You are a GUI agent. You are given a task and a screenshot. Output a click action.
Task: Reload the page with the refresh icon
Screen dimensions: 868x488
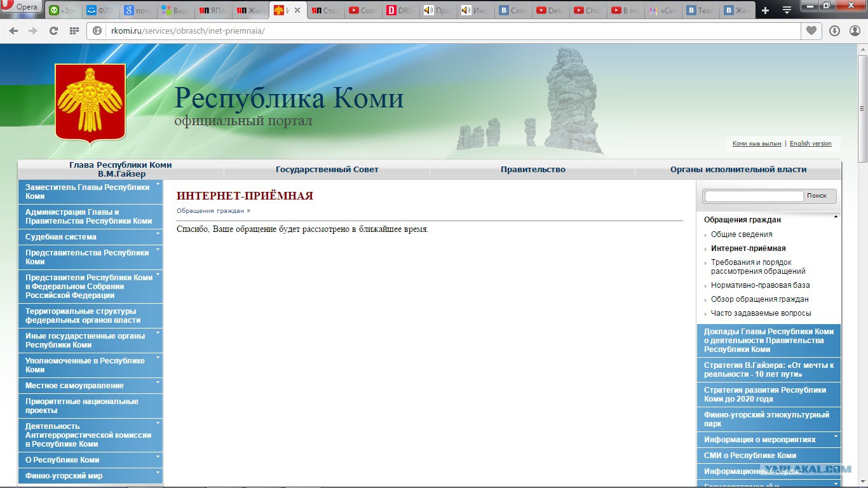click(53, 30)
